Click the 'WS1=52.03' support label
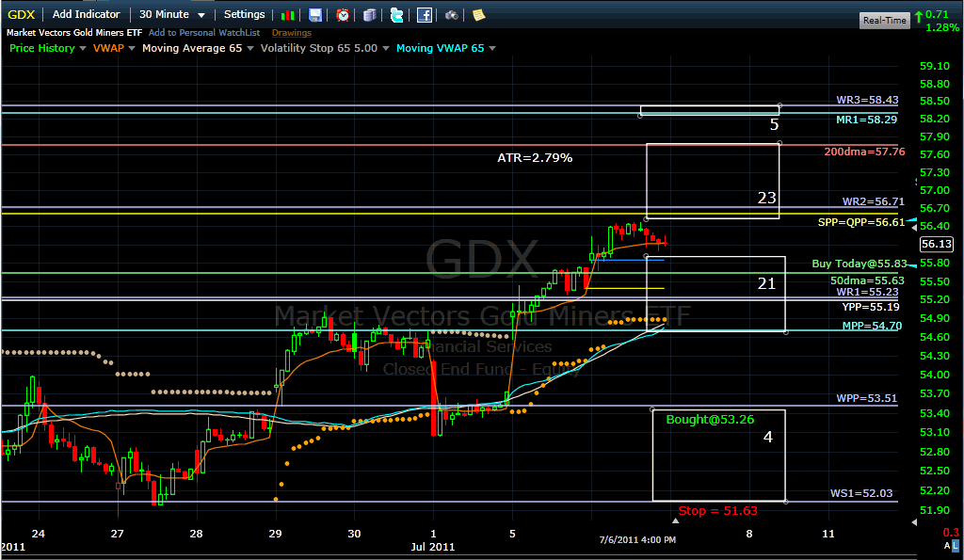This screenshot has width=964, height=560. [x=861, y=493]
